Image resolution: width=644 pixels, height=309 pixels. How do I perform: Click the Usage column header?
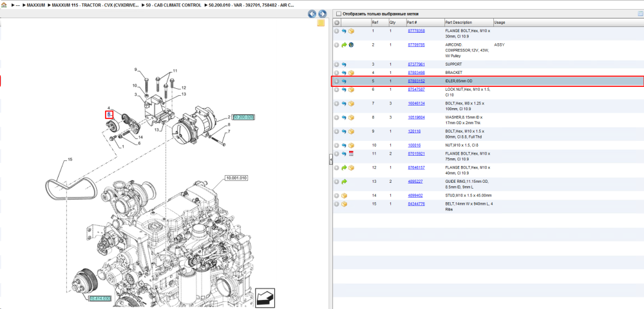click(x=500, y=23)
